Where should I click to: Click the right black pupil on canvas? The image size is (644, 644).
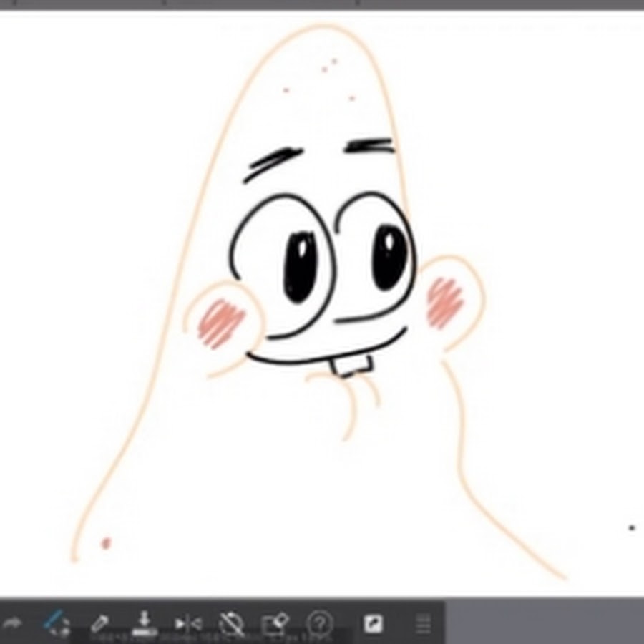point(389,256)
